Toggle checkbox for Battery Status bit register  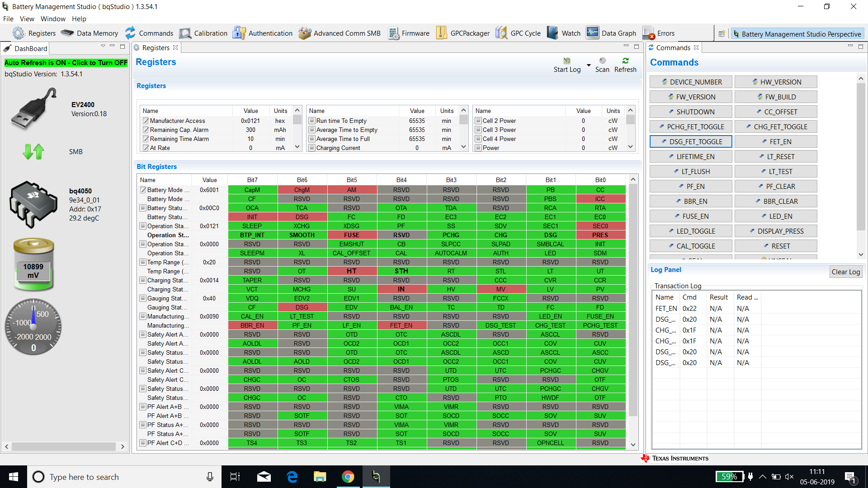click(143, 208)
